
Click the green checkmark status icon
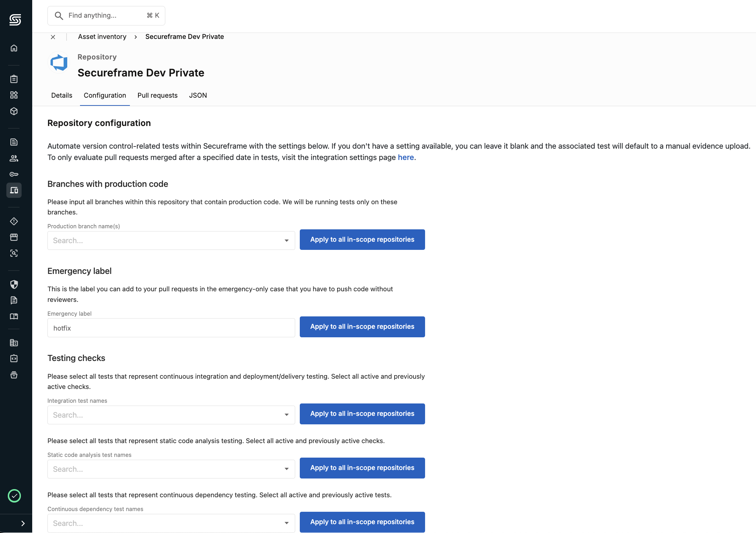pos(14,496)
